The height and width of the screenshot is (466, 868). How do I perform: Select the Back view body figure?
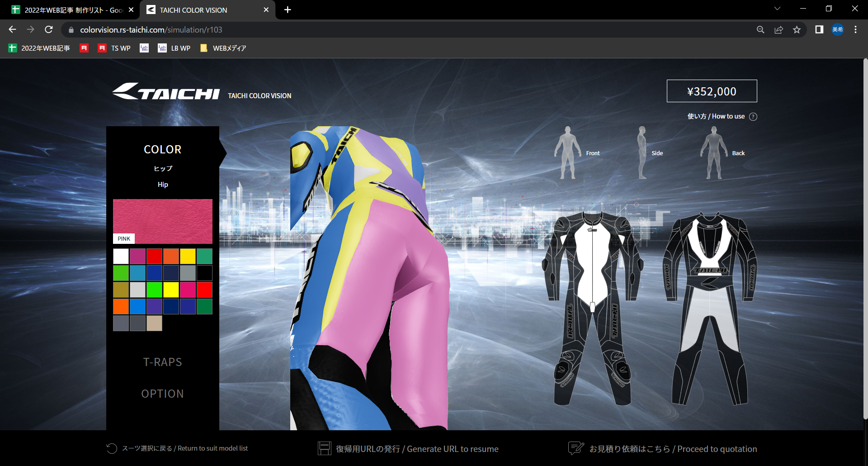[714, 152]
